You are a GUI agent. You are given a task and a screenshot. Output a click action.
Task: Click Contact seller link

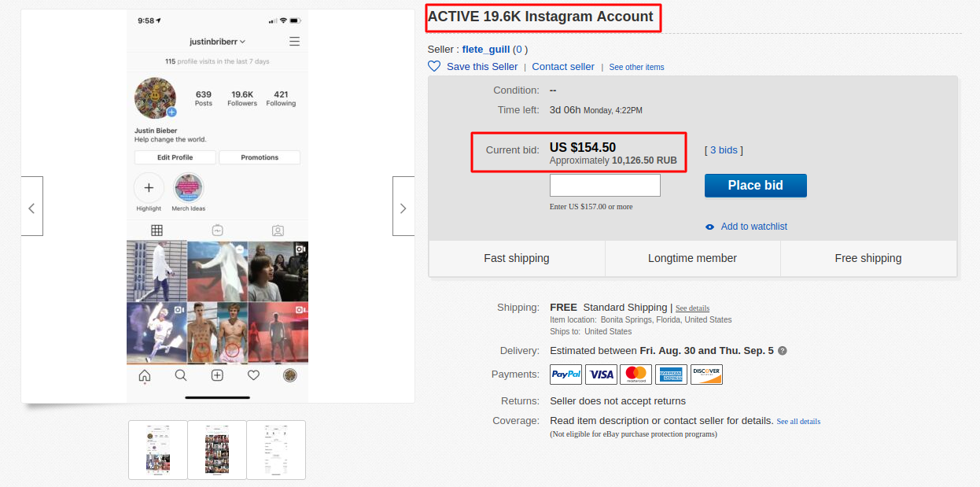[x=563, y=67]
